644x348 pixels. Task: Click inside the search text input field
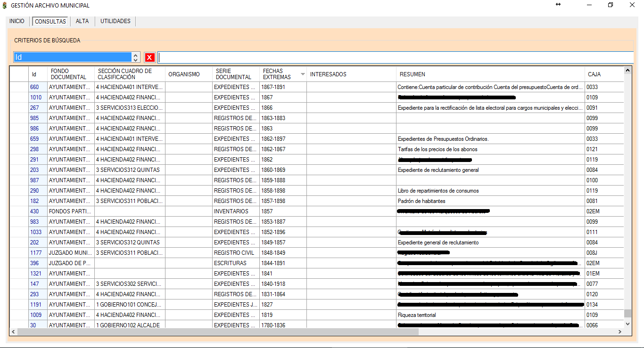[330, 57]
